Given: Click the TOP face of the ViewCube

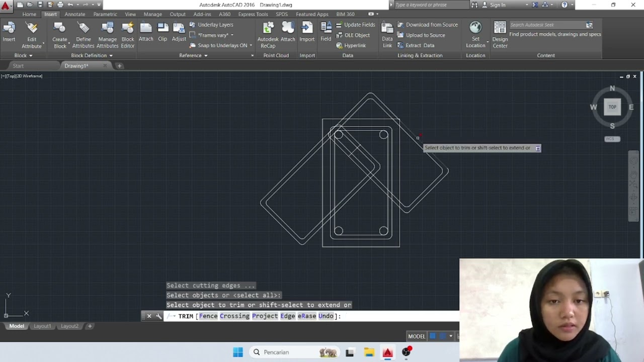Looking at the screenshot, I should pyautogui.click(x=612, y=107).
